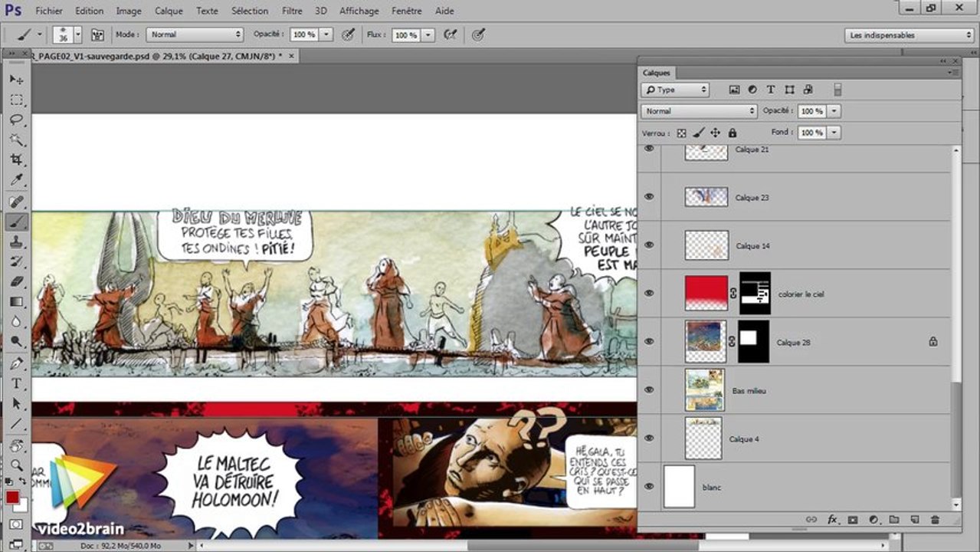Select the Path Selection tool
This screenshot has height=552, width=980.
tap(17, 403)
